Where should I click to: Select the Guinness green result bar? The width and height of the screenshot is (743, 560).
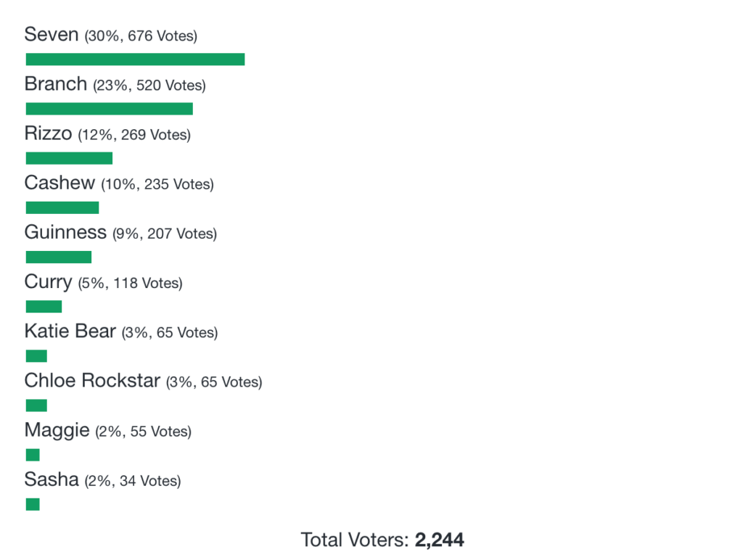click(59, 258)
